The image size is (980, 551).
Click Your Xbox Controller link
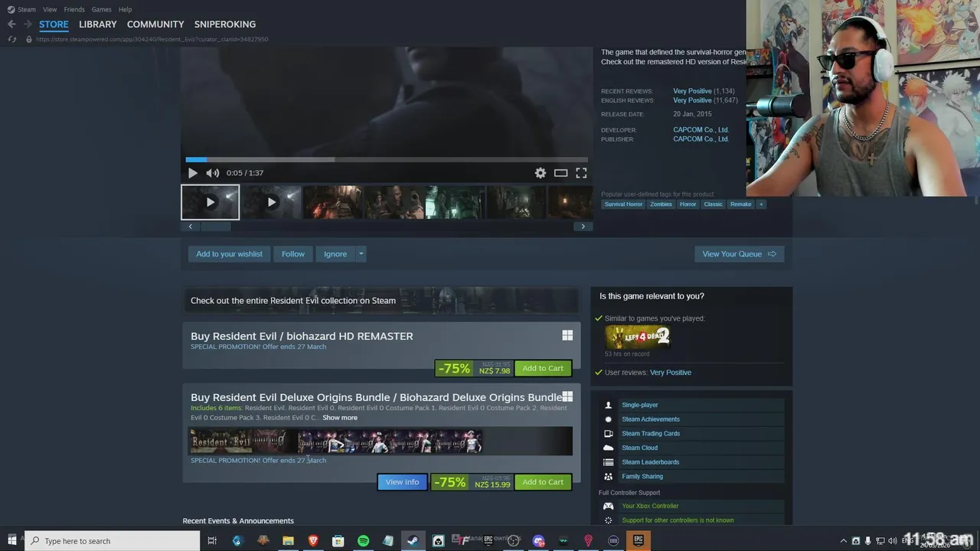click(x=650, y=506)
